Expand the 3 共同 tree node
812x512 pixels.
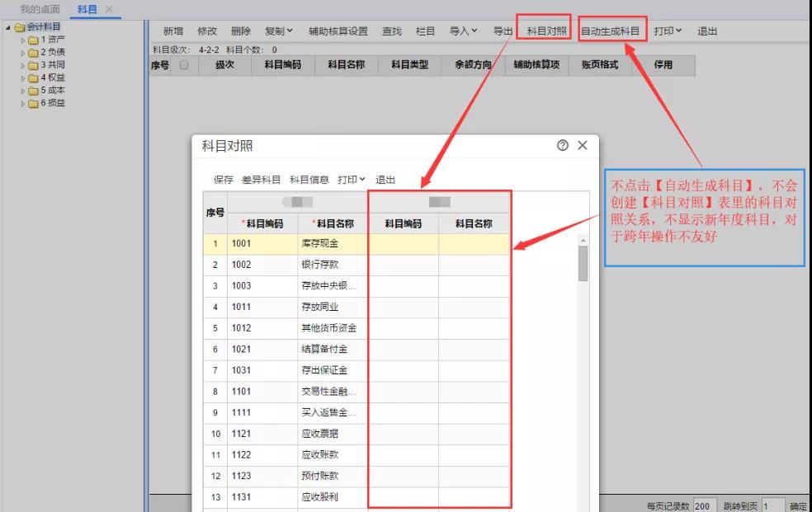coord(23,65)
